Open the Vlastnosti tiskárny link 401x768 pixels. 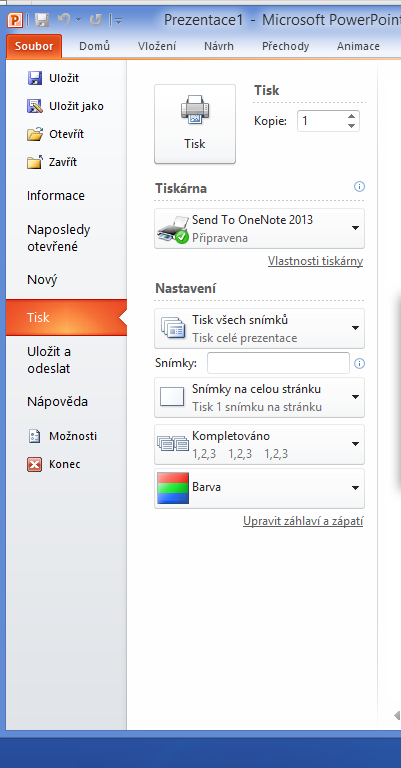click(x=315, y=261)
